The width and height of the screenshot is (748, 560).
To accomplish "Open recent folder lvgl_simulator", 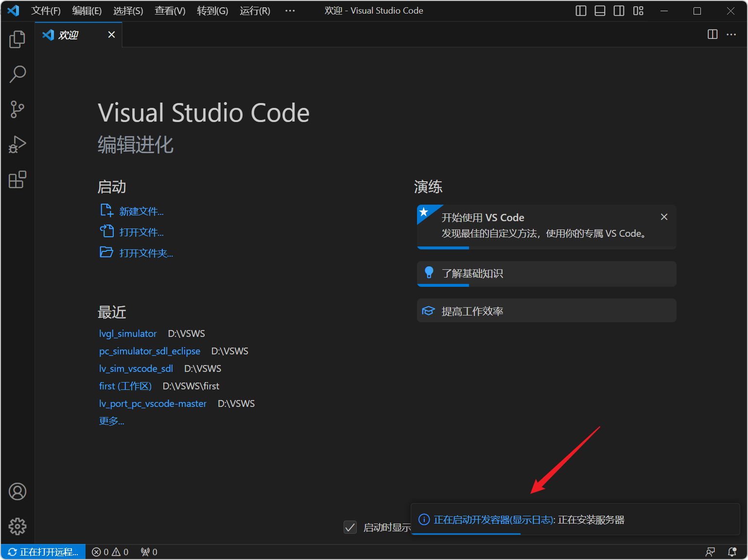I will coord(128,333).
